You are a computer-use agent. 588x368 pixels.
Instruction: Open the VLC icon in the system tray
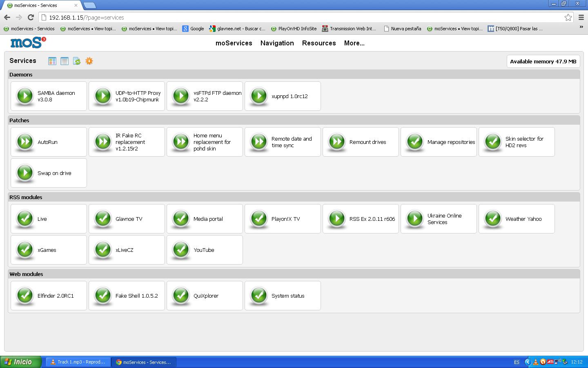pyautogui.click(x=535, y=362)
